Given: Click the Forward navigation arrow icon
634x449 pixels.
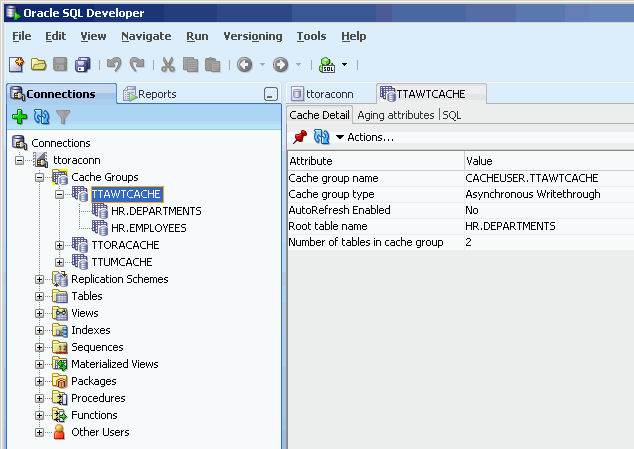Looking at the screenshot, I should click(x=281, y=65).
